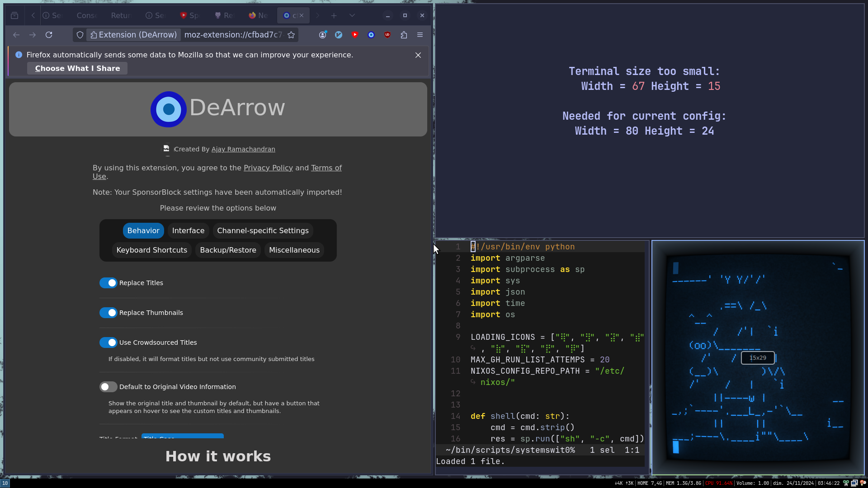Dismiss the Mozilla data notification bar
The image size is (868, 488).
tap(418, 55)
